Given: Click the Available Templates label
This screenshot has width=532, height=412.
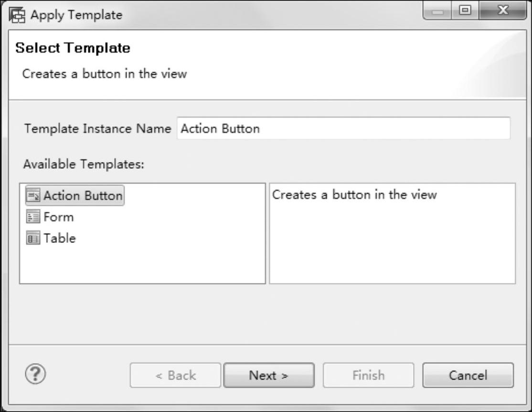Looking at the screenshot, I should click(84, 164).
